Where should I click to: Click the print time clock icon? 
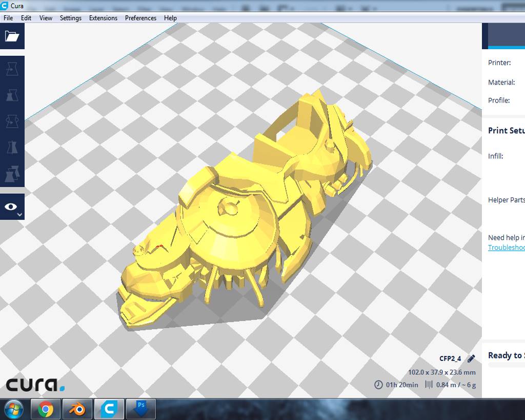click(x=378, y=385)
